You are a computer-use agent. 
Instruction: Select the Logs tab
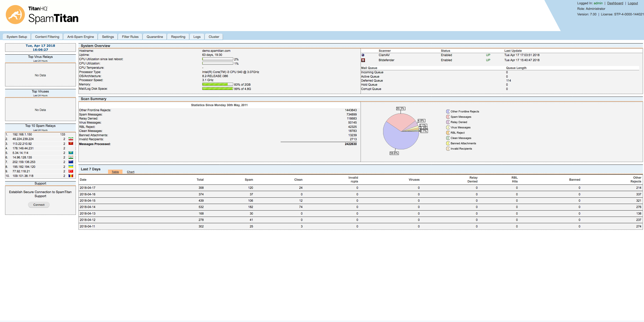(x=197, y=37)
